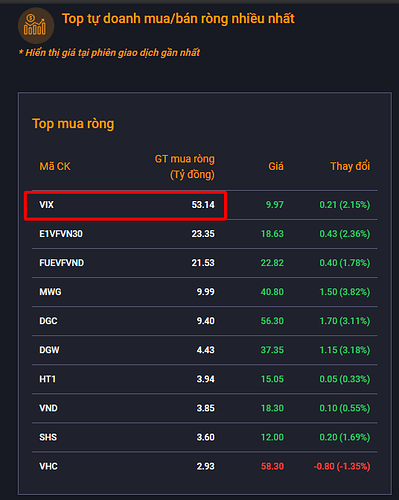The height and width of the screenshot is (500, 399).
Task: Click the 'Giá' column header
Action: tap(276, 166)
